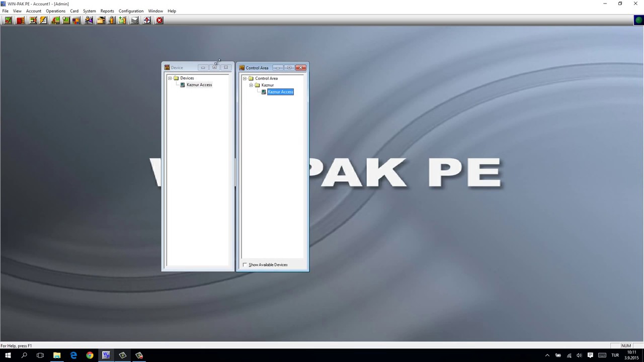This screenshot has height=362, width=644.
Task: Open the Help menu
Action: point(172,11)
